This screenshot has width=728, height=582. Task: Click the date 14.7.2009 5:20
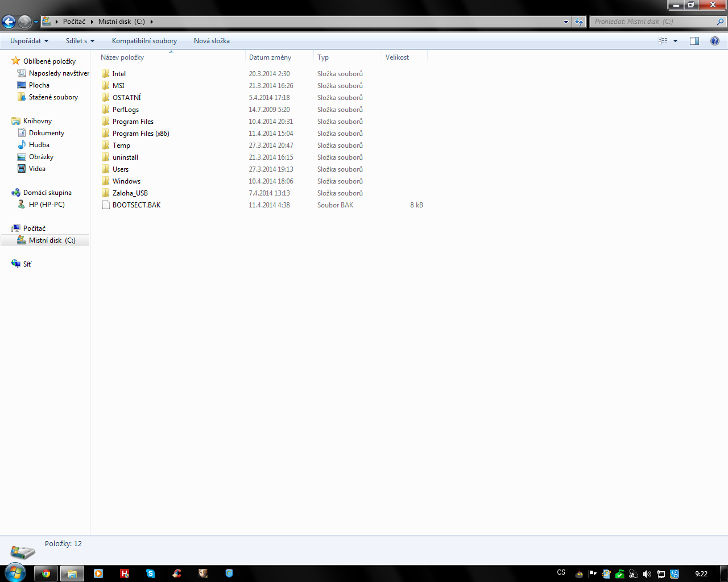[x=269, y=110]
